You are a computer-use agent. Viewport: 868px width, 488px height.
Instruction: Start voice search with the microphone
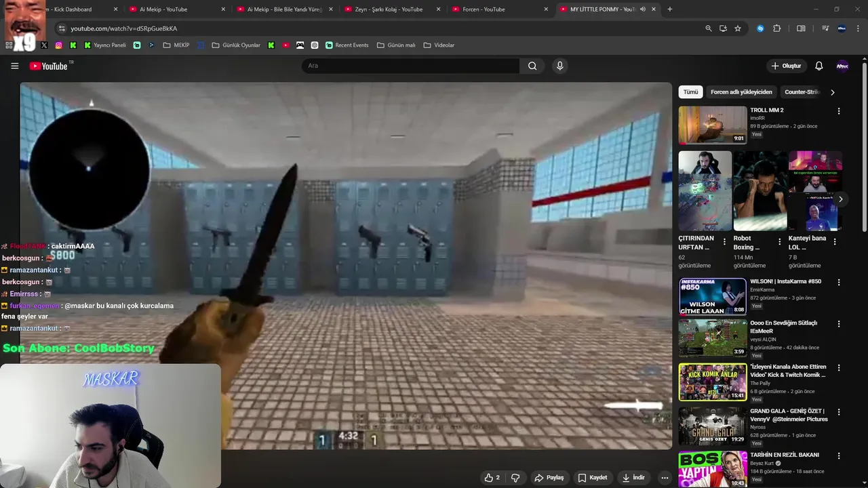[x=559, y=66]
